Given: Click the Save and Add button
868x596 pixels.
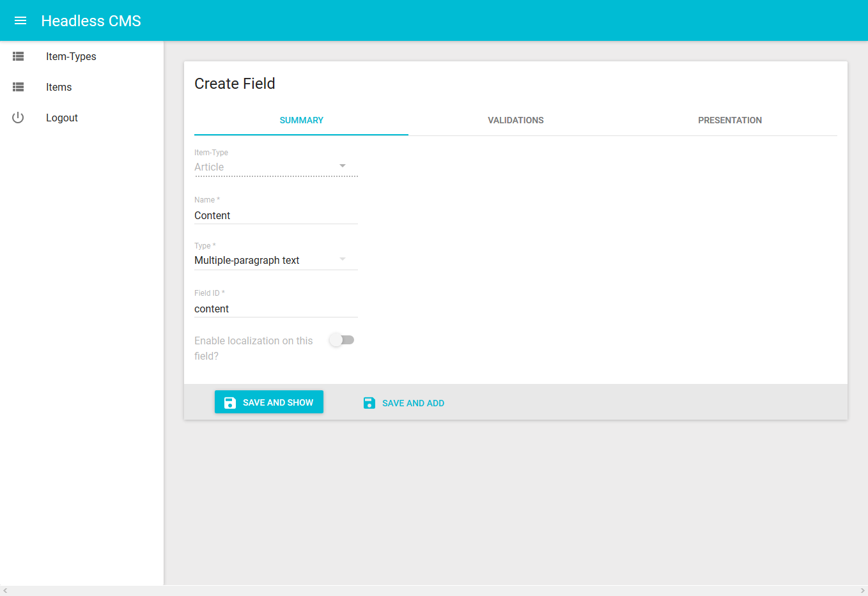Looking at the screenshot, I should [x=404, y=402].
